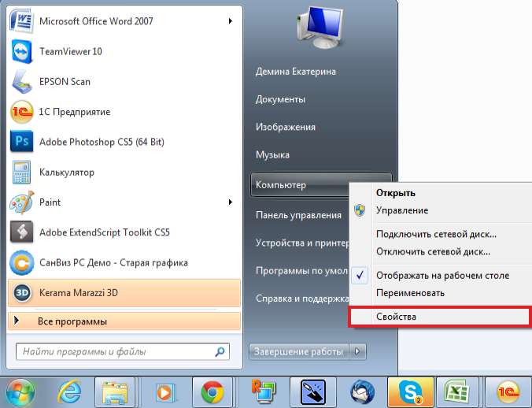
Task: Click the Kerama Marazzi 3D label
Action: pos(79,293)
